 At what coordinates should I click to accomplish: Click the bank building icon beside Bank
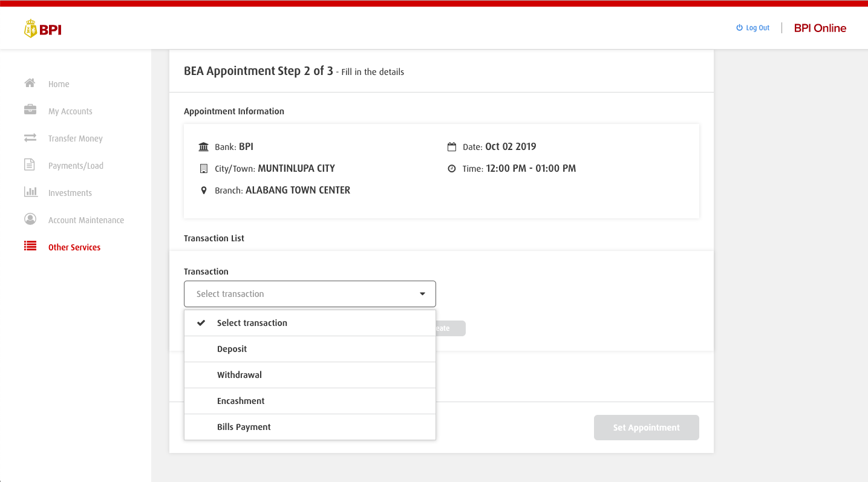pos(203,147)
